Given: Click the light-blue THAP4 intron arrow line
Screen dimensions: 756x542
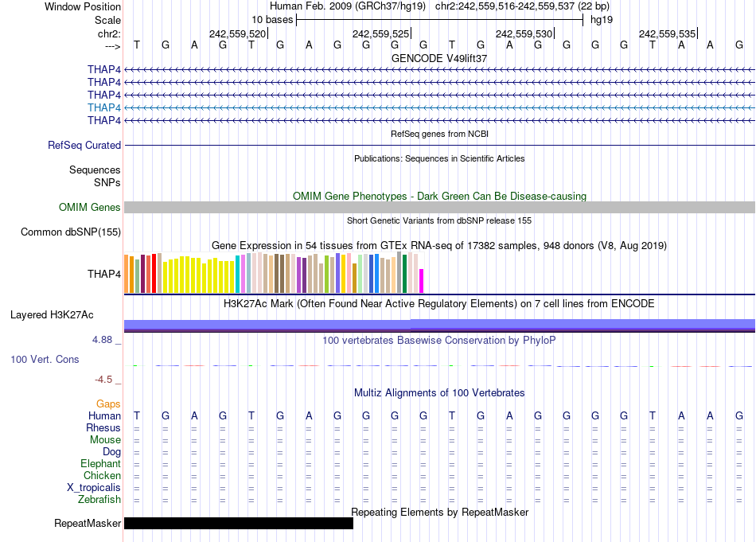Looking at the screenshot, I should 440,107.
